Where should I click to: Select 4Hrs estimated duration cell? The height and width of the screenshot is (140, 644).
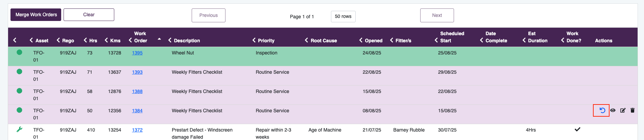[x=531, y=130]
